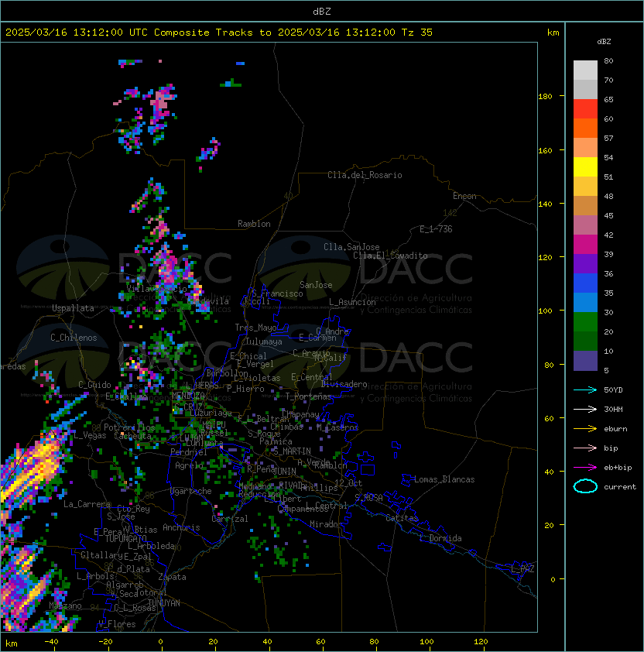644x652 pixels.
Task: Pick the orange swatch below 60 dBZ
Action: pos(585,129)
